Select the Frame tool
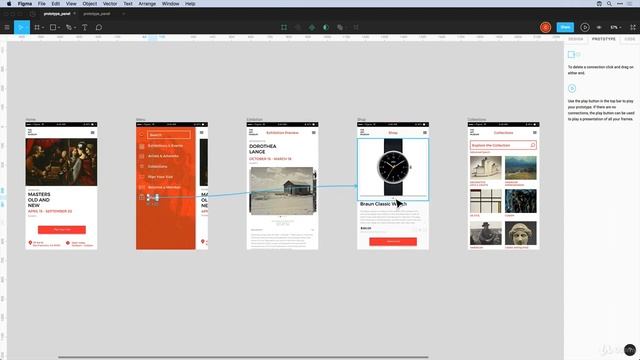640x360 pixels. (x=37, y=27)
